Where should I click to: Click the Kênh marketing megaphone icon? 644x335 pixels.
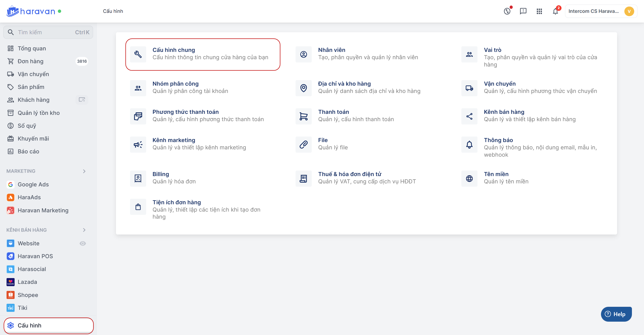coord(138,145)
